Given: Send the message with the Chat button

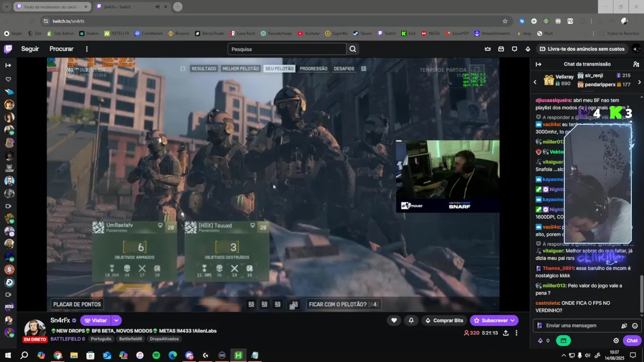Looking at the screenshot, I should pos(632,340).
